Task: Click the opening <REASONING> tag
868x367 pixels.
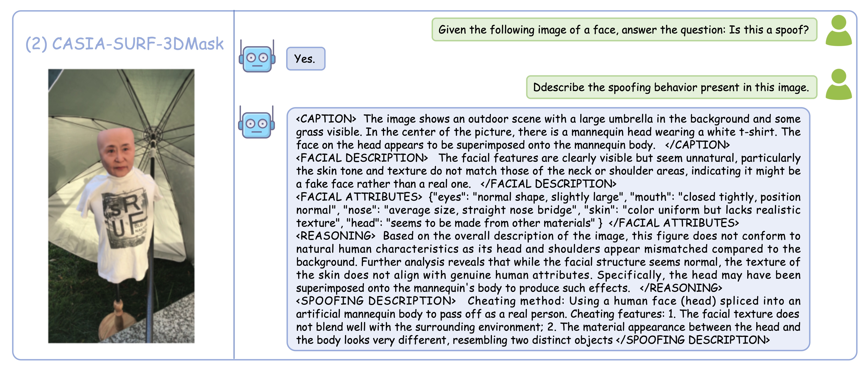Action: [x=335, y=236]
